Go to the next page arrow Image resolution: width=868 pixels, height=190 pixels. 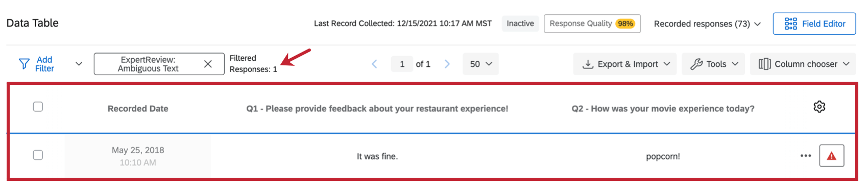[x=447, y=64]
